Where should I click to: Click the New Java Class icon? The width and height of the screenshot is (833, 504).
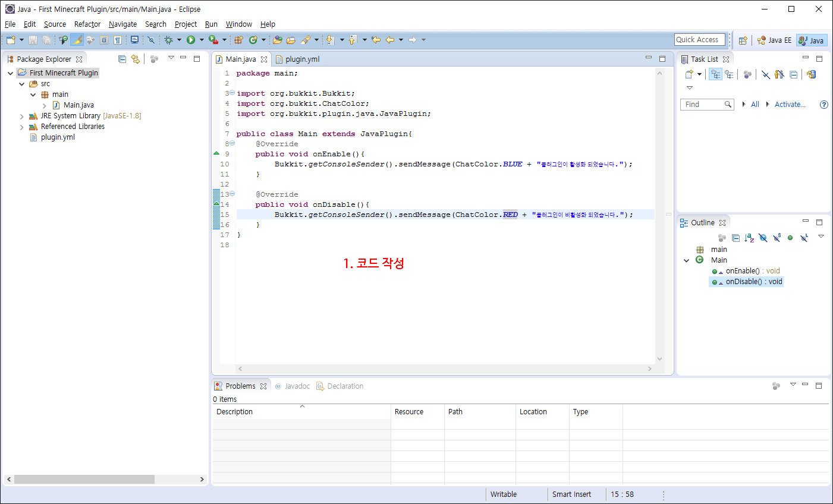coord(253,40)
